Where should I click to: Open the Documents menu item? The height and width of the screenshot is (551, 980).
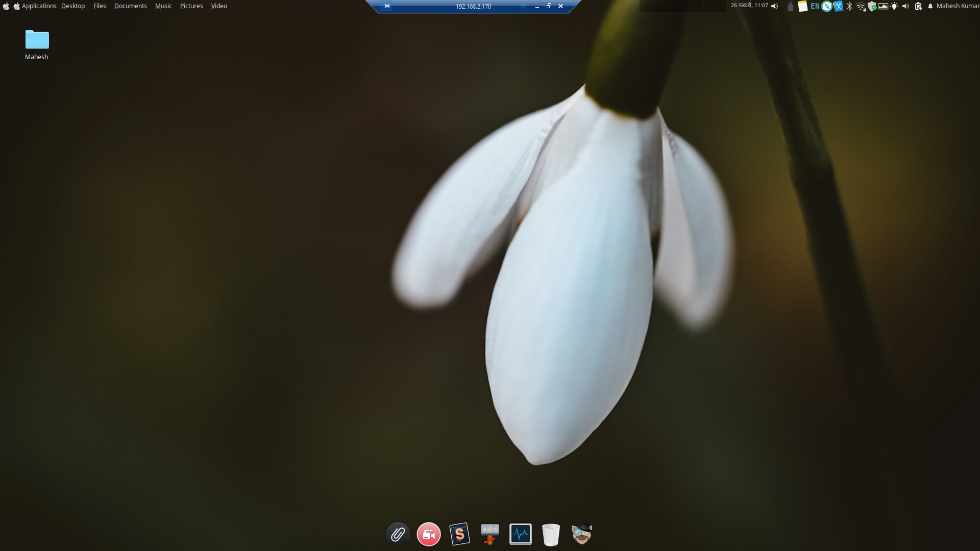point(130,6)
